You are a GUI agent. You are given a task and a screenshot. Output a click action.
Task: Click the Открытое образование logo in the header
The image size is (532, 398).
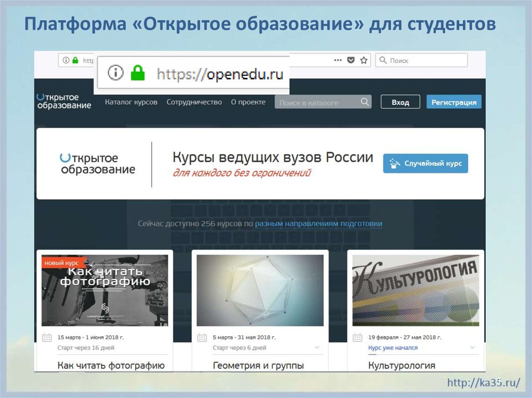64,101
